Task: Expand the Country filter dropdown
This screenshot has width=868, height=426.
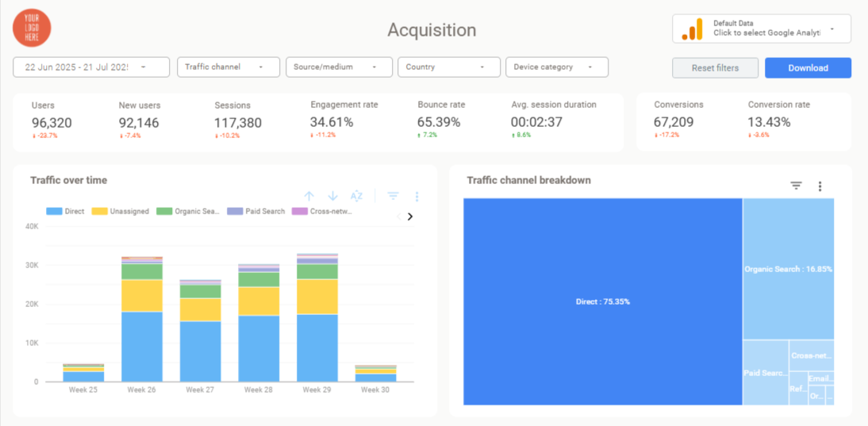Action: [x=449, y=67]
